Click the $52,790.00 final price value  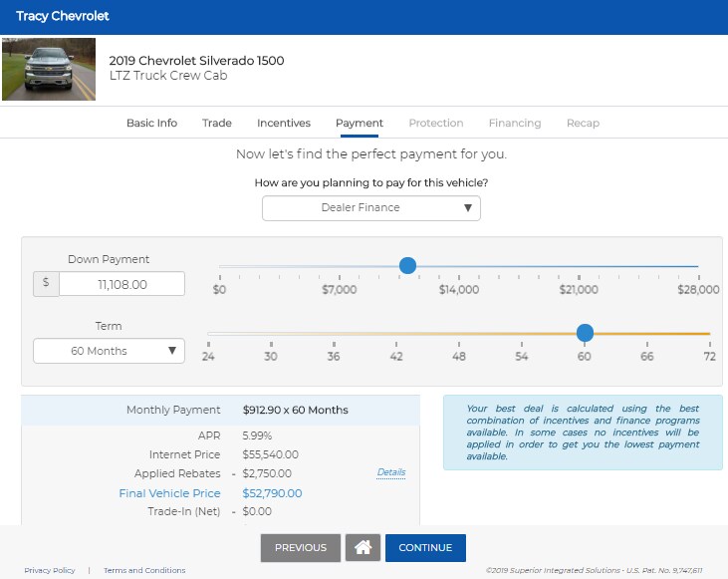(x=272, y=493)
